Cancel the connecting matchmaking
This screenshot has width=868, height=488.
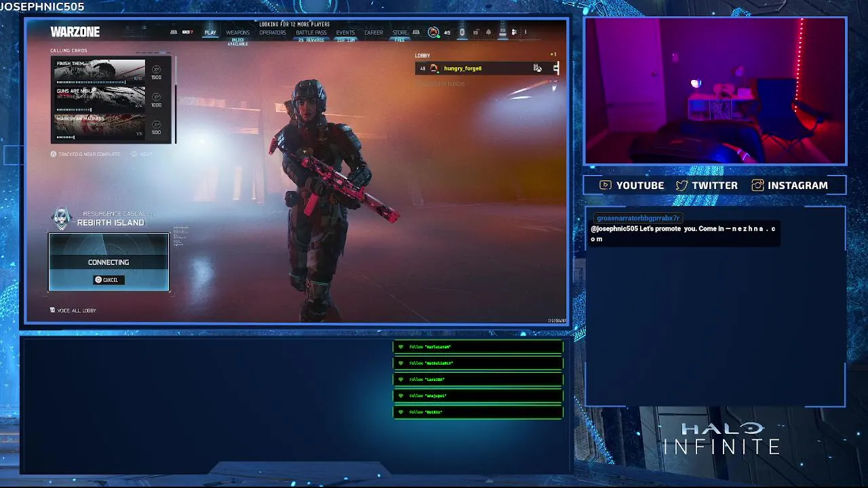pos(108,280)
